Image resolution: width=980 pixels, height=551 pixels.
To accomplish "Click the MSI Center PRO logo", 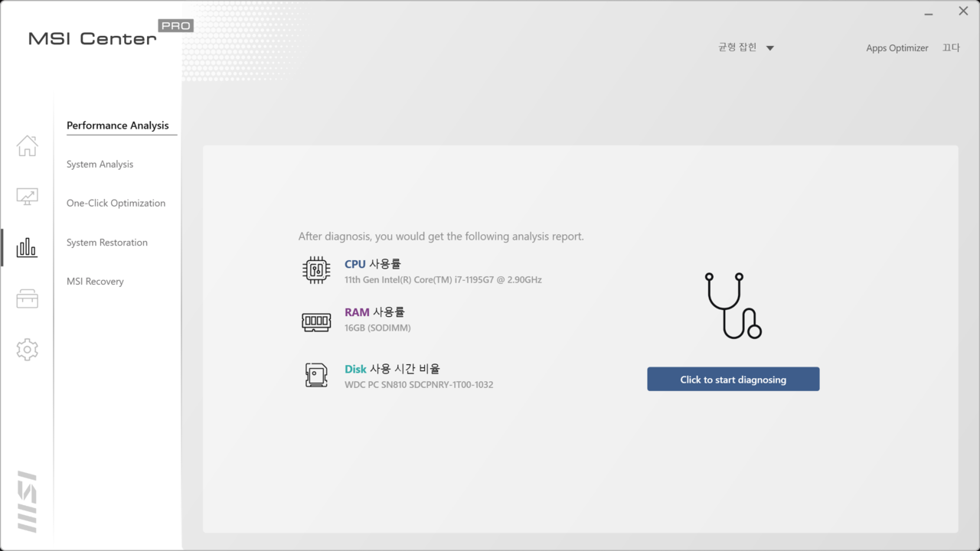I will tap(109, 35).
